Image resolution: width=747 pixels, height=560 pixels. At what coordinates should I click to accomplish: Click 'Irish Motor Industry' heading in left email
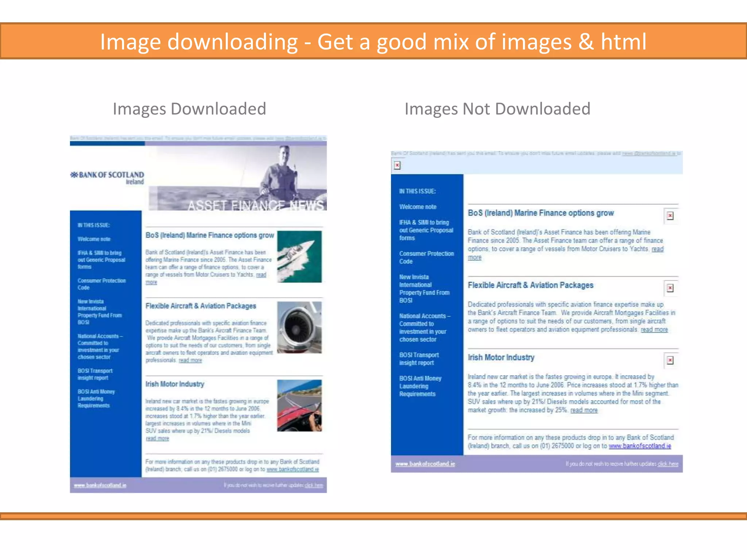click(x=175, y=384)
